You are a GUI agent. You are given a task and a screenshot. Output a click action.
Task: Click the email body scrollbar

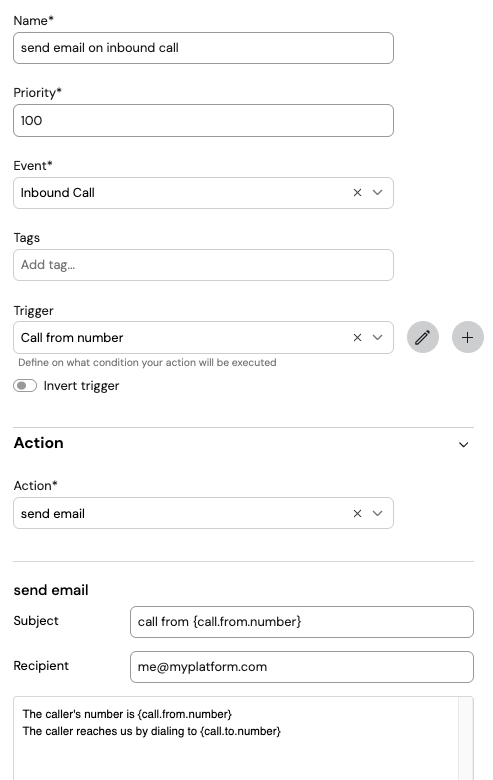coord(466,738)
